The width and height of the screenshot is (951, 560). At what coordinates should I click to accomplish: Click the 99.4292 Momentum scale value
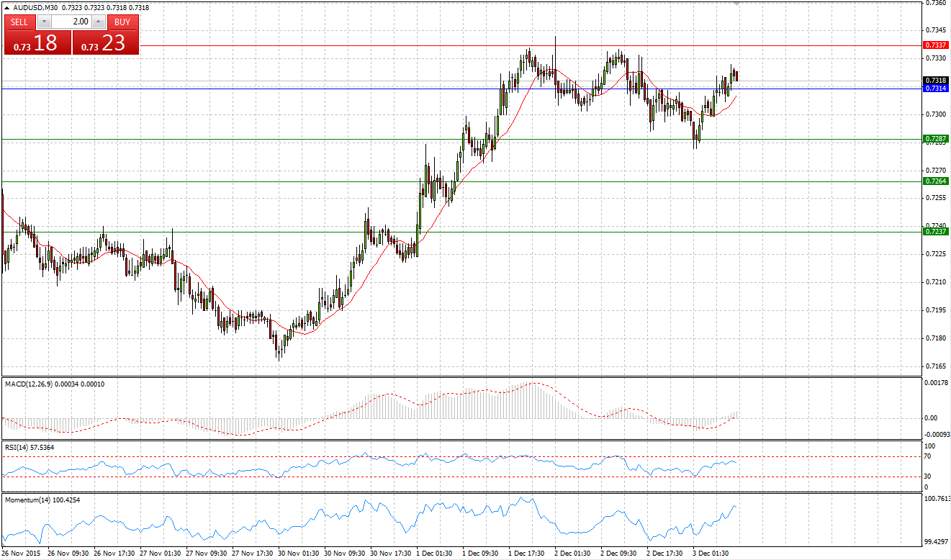coord(937,542)
